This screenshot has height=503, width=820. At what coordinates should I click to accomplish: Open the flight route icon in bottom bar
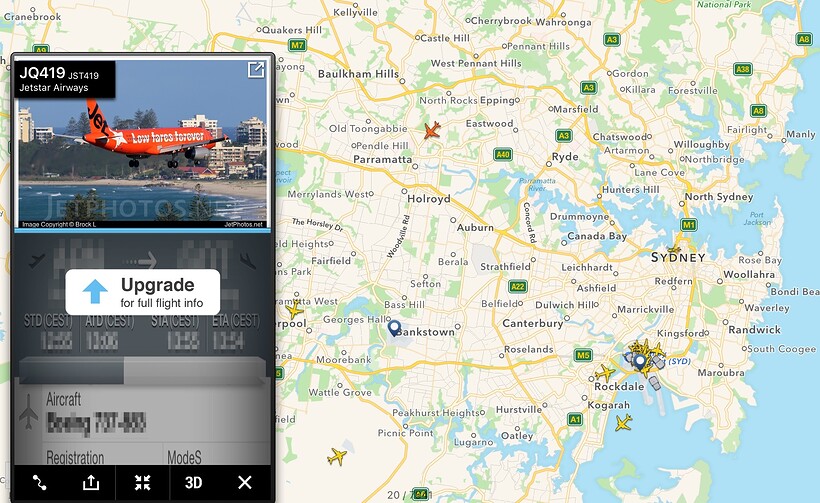point(39,483)
